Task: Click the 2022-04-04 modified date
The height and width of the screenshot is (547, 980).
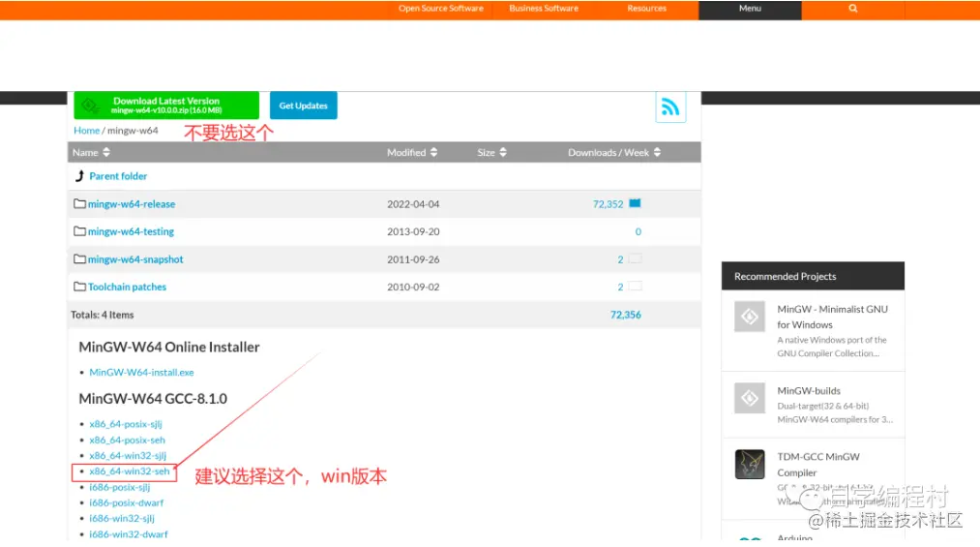Action: click(413, 204)
